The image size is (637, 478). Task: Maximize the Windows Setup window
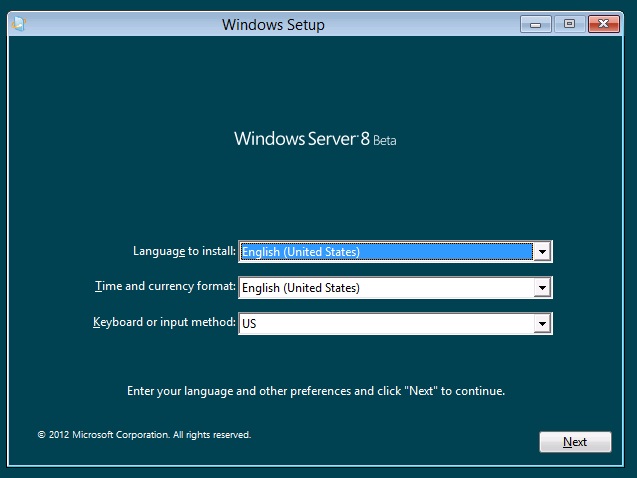(569, 24)
